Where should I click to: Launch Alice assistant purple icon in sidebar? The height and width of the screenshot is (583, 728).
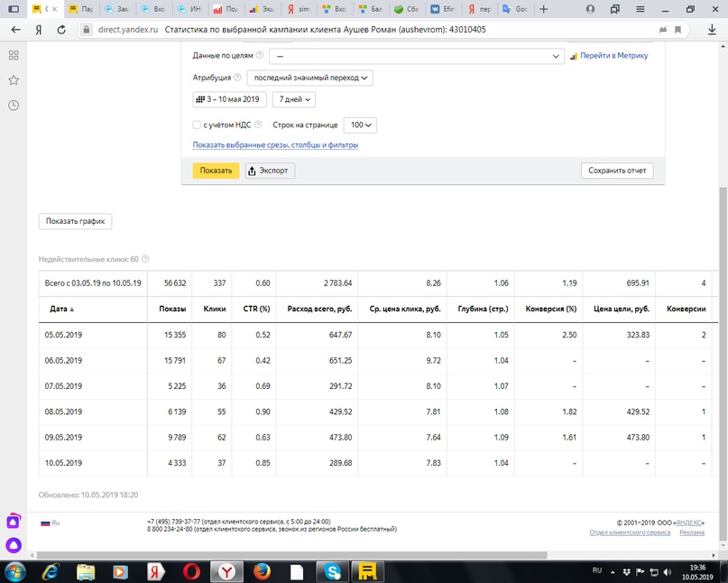(x=14, y=545)
